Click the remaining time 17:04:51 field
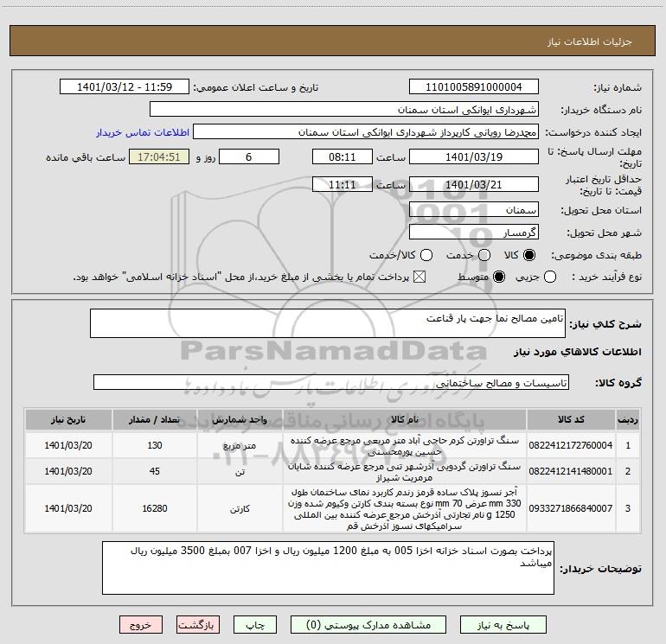 tap(159, 156)
